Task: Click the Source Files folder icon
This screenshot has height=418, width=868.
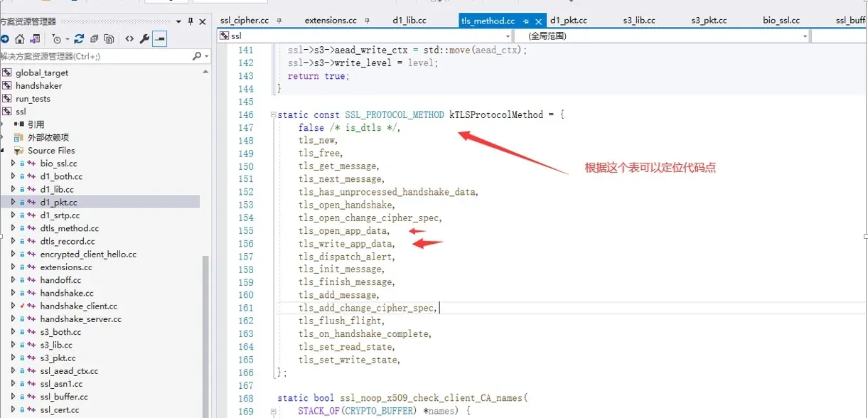Action: [19, 151]
